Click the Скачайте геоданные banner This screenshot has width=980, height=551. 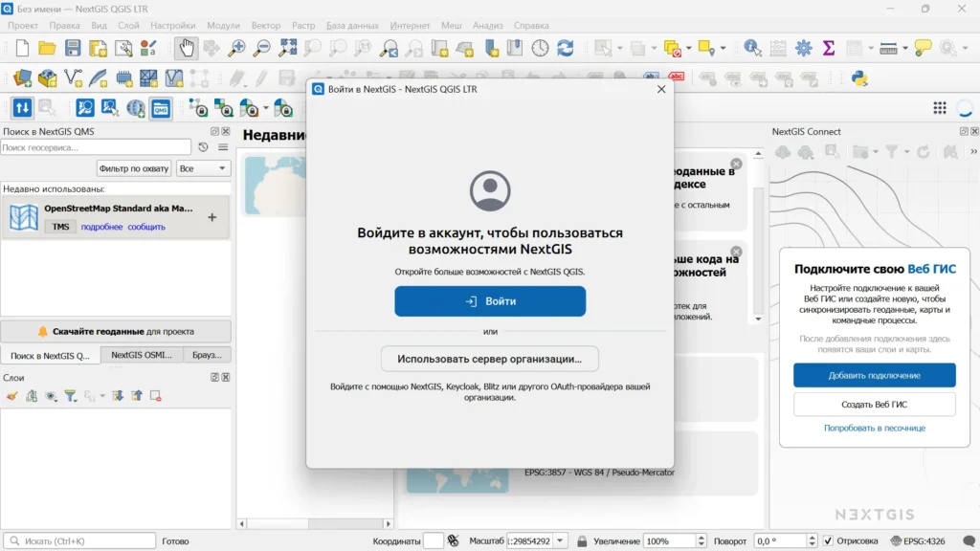pyautogui.click(x=116, y=332)
